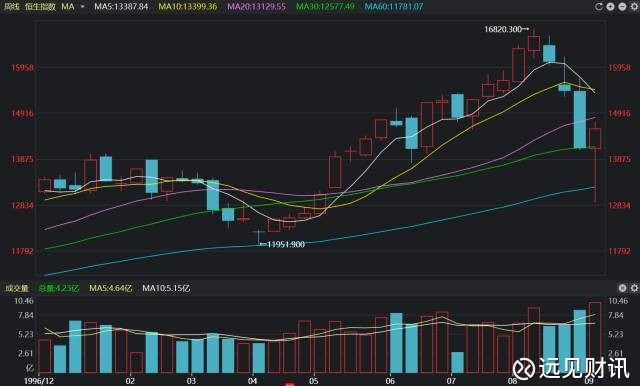Click the last red volume bar

[x=595, y=337]
